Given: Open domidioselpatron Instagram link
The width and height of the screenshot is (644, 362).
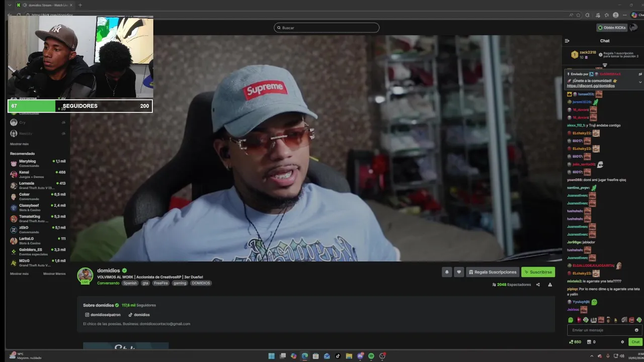Looking at the screenshot, I should pos(103,315).
